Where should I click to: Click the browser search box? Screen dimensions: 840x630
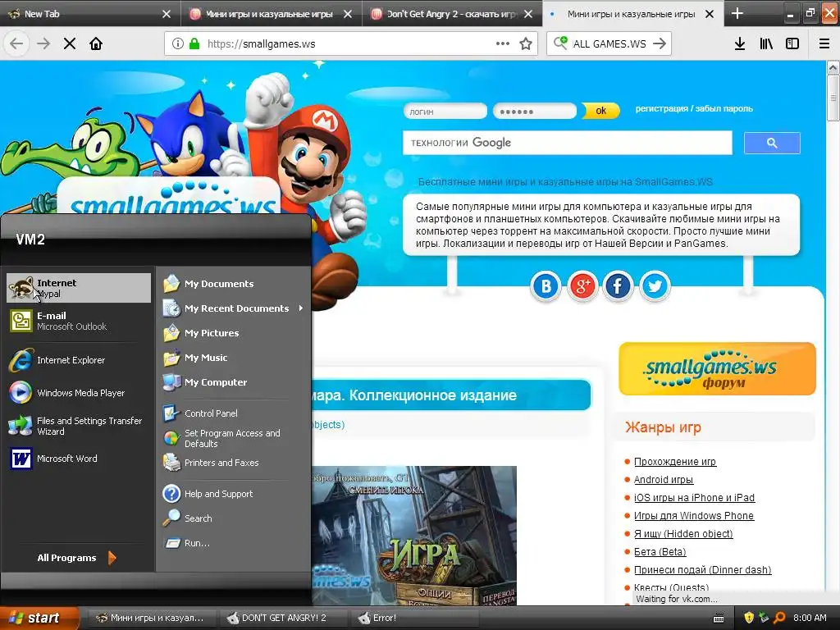coord(610,43)
